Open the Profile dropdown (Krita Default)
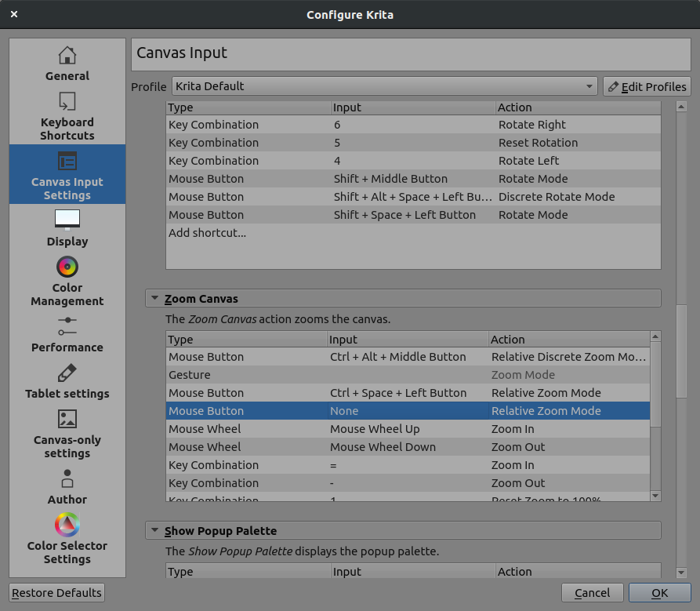The image size is (700, 611). [x=384, y=86]
